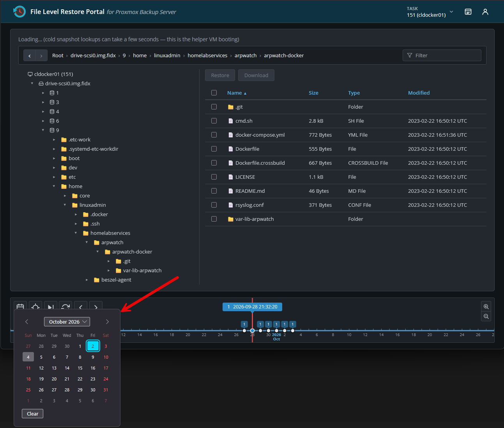The image size is (504, 428).
Task: Sort the file list by Size column
Action: (x=313, y=93)
